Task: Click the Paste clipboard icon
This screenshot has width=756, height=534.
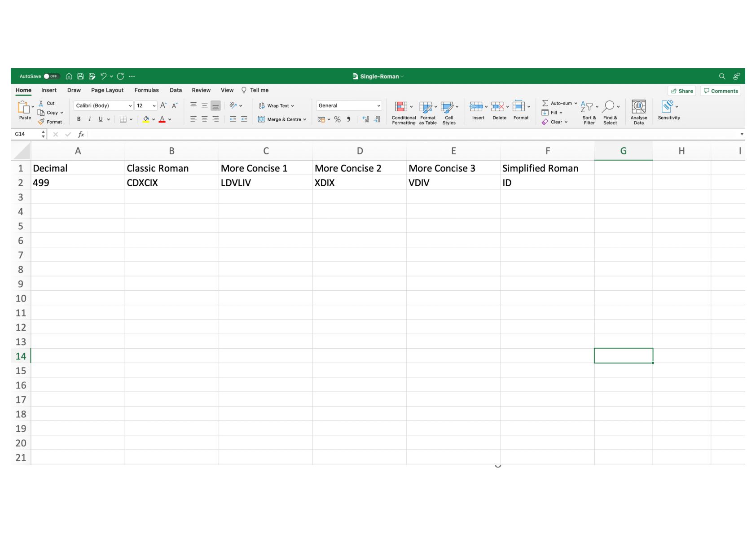Action: [x=24, y=108]
